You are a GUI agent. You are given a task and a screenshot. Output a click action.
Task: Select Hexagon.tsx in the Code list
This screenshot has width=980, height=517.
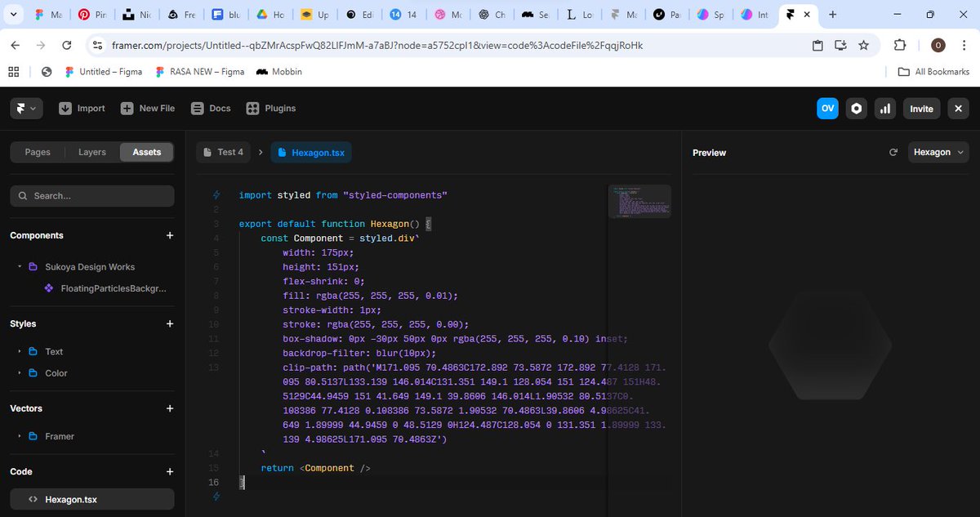pyautogui.click(x=92, y=499)
